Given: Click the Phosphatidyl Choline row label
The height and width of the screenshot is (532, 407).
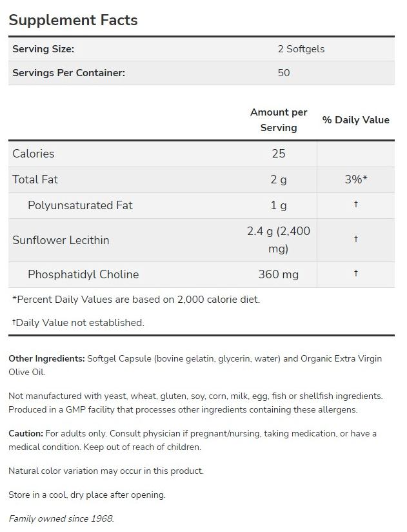Looking at the screenshot, I should 83,274.
